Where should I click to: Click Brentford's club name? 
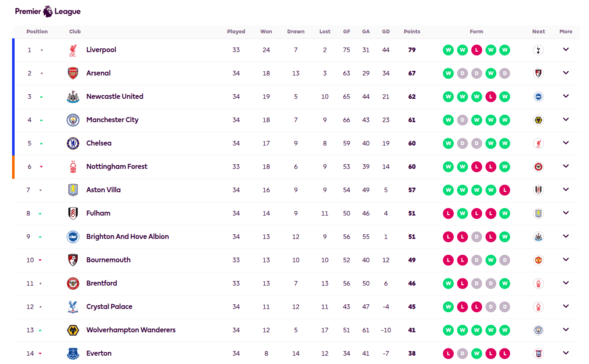[102, 283]
